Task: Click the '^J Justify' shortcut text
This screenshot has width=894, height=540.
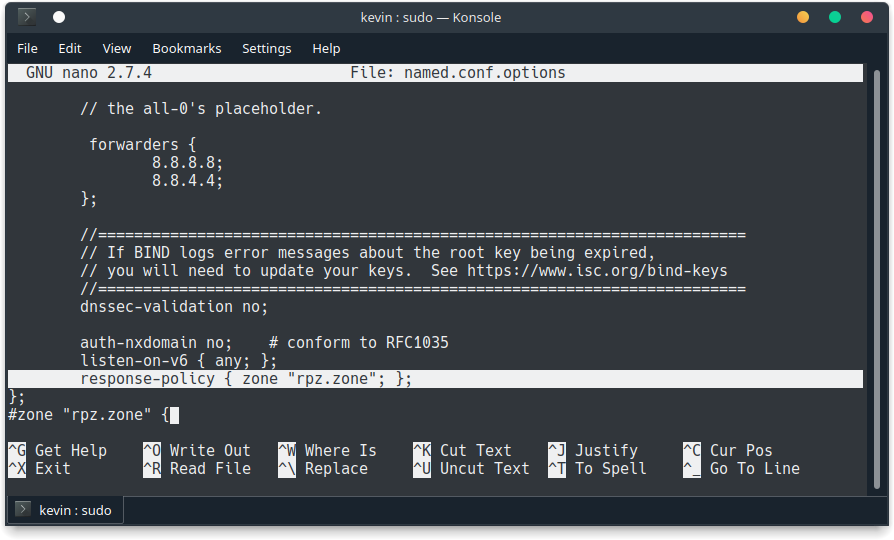Action: tap(593, 450)
